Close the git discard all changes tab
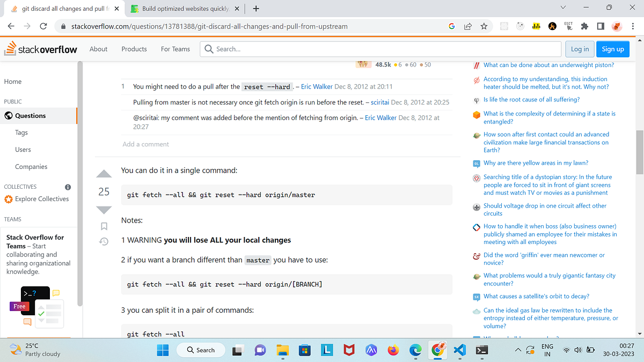This screenshot has width=644, height=362. [116, 9]
